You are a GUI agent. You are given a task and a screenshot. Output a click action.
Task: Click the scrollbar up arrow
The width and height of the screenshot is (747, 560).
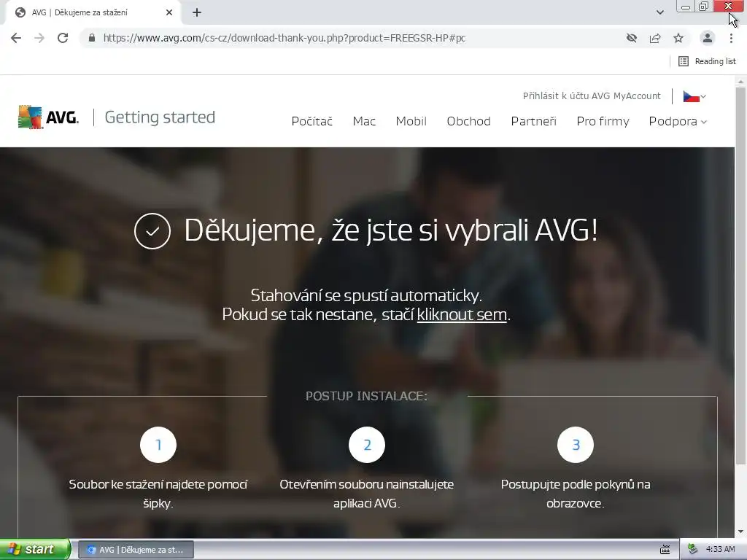tap(740, 82)
